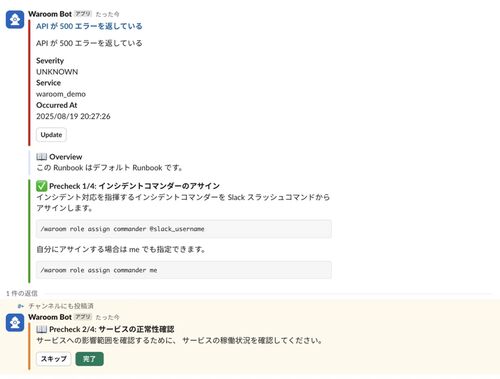Open the API が 500 エラーを返している title link
Screen dimensions: 500x379
[89, 26]
